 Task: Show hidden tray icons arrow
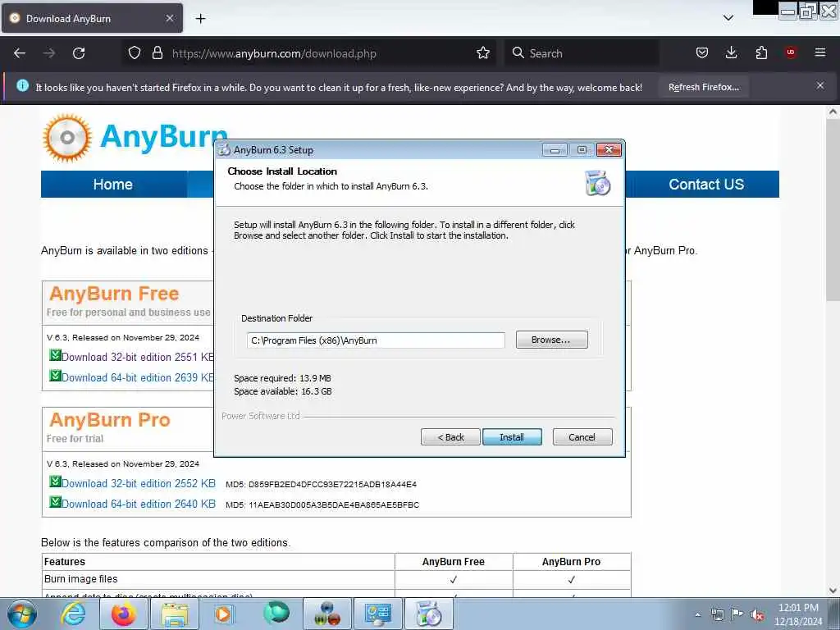pyautogui.click(x=697, y=614)
